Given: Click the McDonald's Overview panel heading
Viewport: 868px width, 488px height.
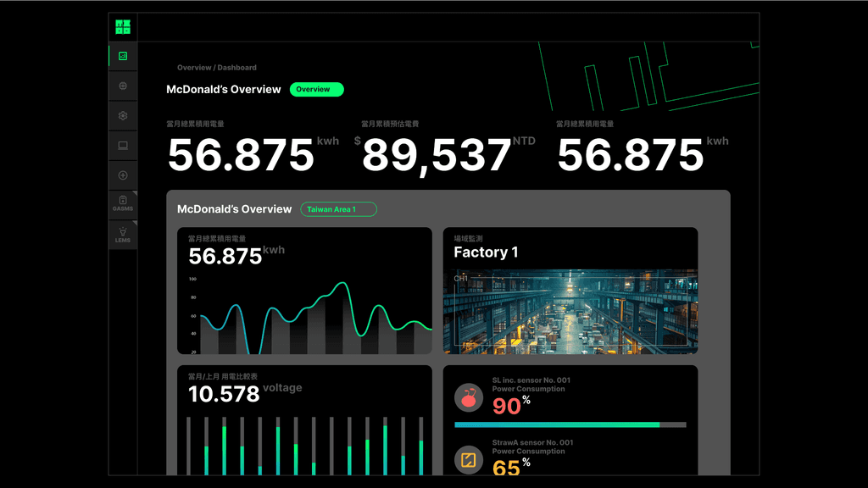Looking at the screenshot, I should point(234,209).
